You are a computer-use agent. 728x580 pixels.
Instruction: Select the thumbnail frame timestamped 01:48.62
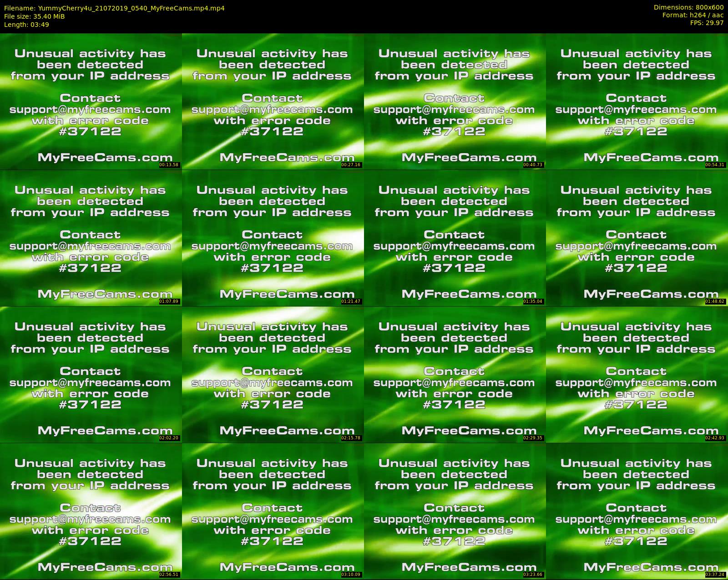pyautogui.click(x=637, y=238)
